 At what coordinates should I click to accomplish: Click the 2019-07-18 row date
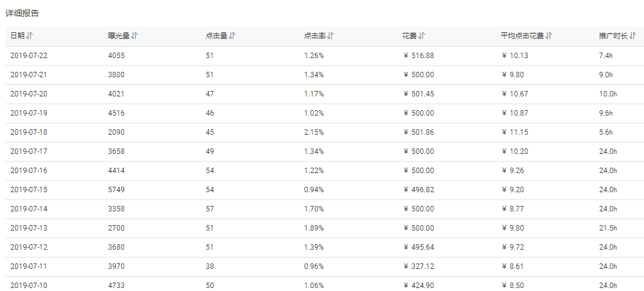29,132
